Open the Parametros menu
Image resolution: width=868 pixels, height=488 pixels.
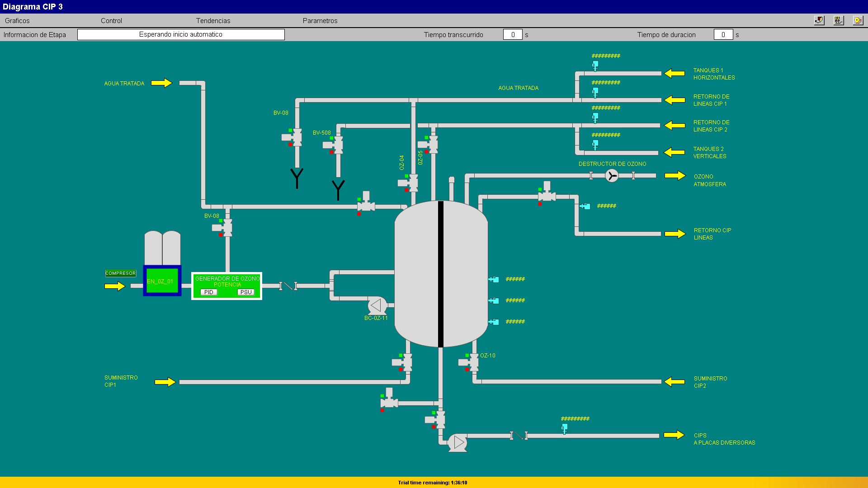[320, 21]
